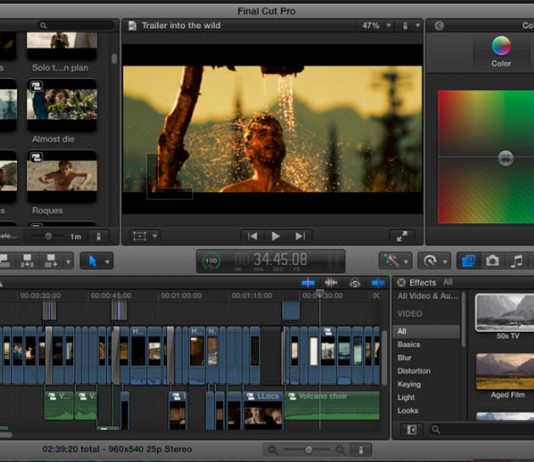This screenshot has width=534, height=462.
Task: Click the clip duration slider in browser
Action: coord(48,236)
